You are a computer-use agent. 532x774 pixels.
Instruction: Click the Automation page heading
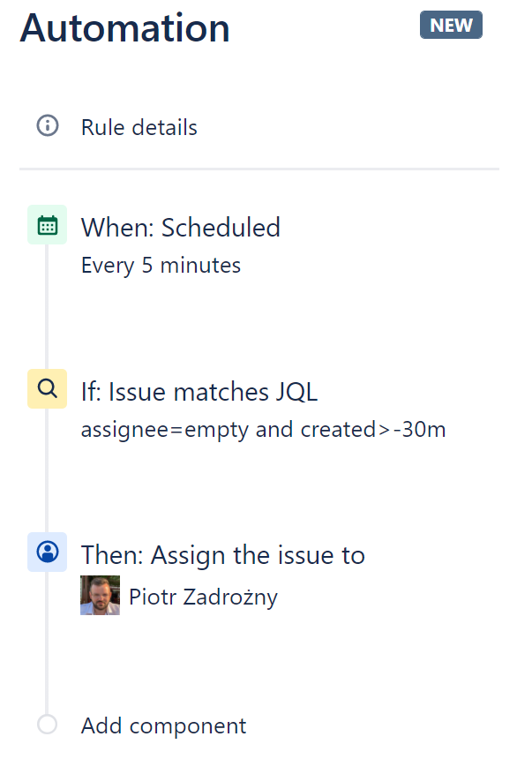click(x=124, y=27)
